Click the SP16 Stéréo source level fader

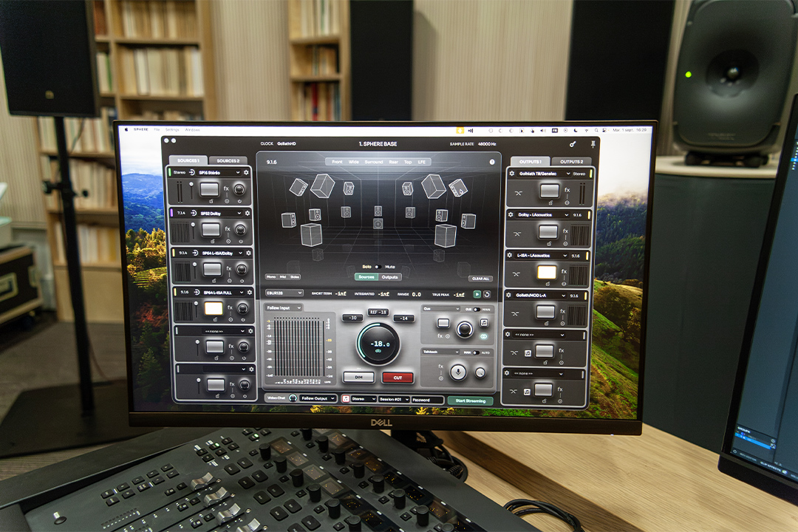point(191,191)
